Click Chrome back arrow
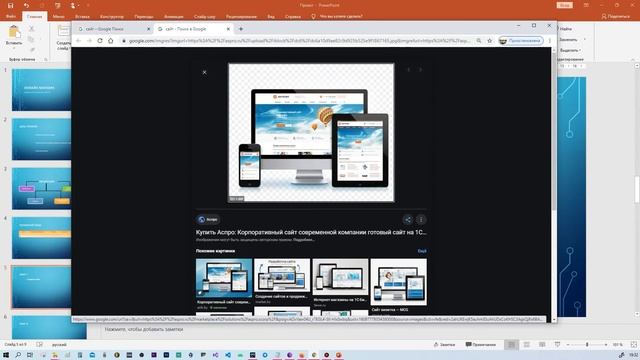 79,40
